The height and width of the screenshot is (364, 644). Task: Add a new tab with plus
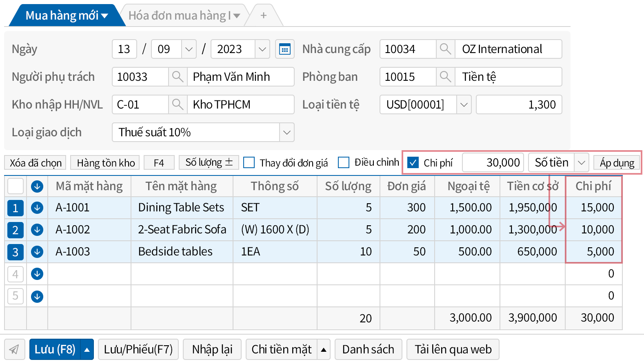[264, 16]
